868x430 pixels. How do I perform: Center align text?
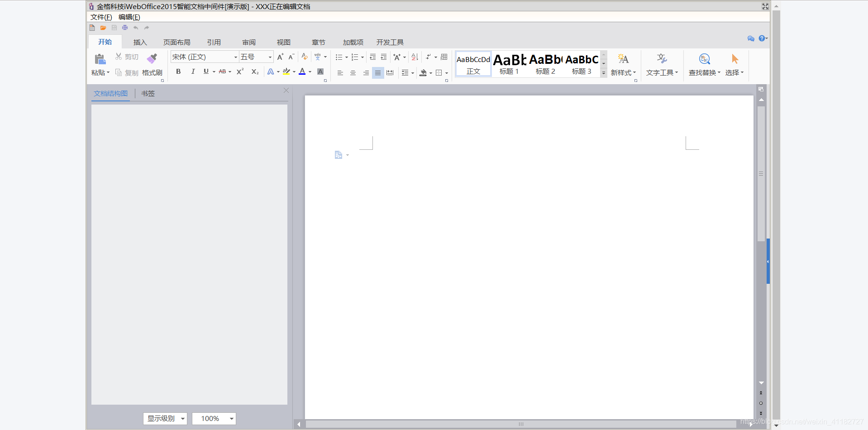353,73
